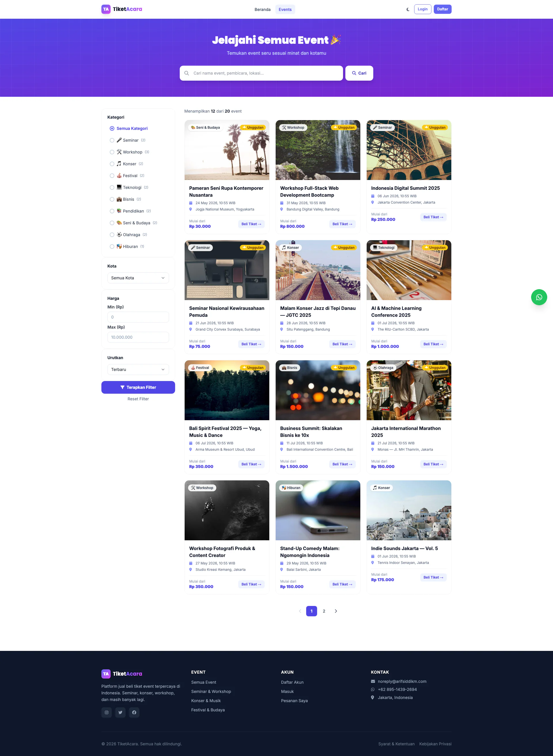The width and height of the screenshot is (553, 756).
Task: Select the Semua Kategori radio option
Action: click(x=112, y=128)
